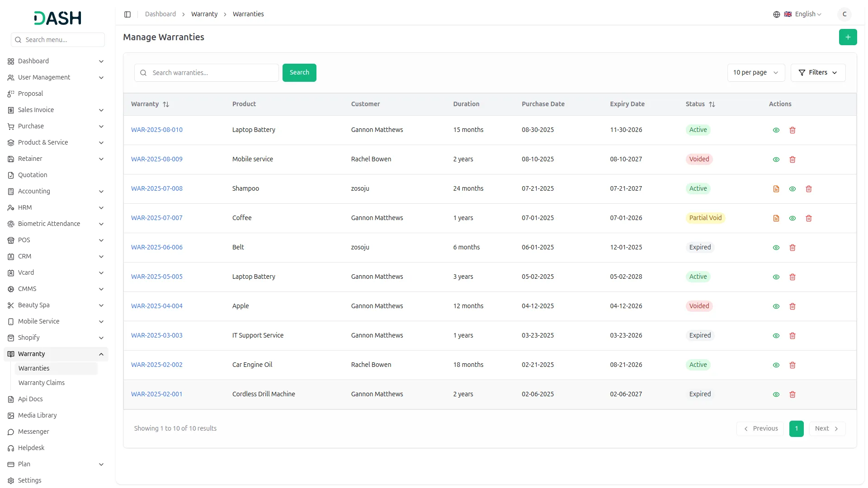Open the 10 per page dropdown
Image resolution: width=868 pixels, height=488 pixels.
(756, 73)
